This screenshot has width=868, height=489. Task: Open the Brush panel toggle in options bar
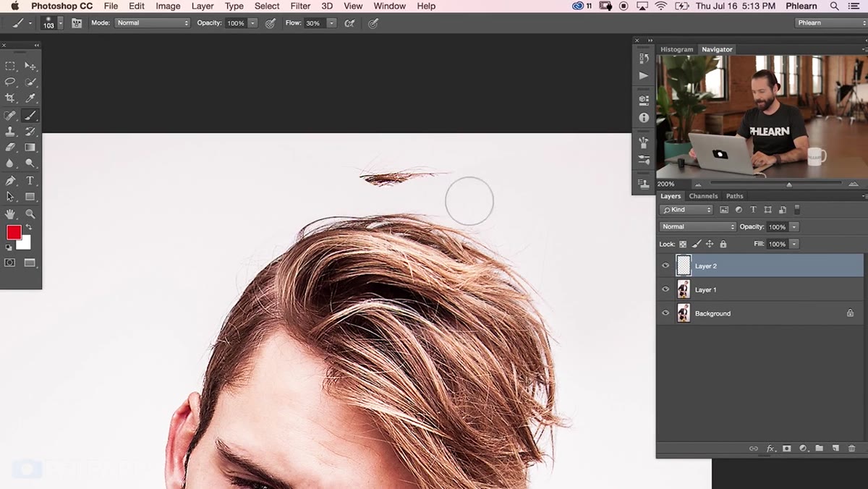77,23
